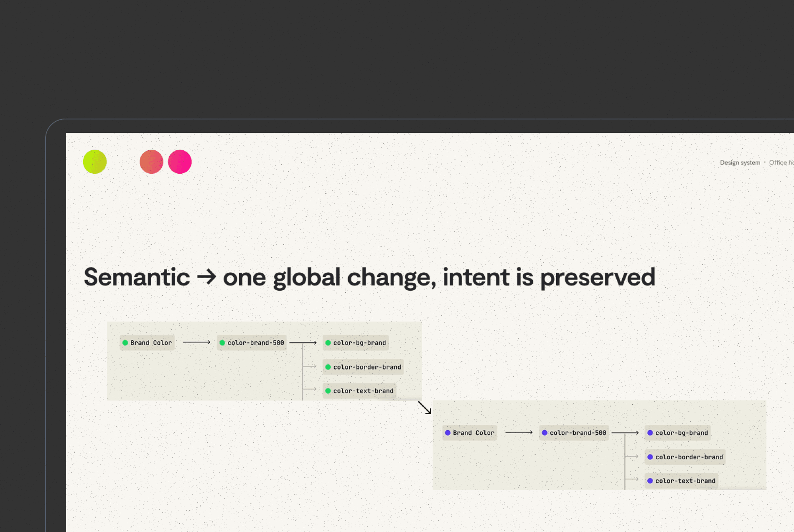Select the green color-border-brand chip
Viewport: 794px width, 532px height.
tap(363, 367)
